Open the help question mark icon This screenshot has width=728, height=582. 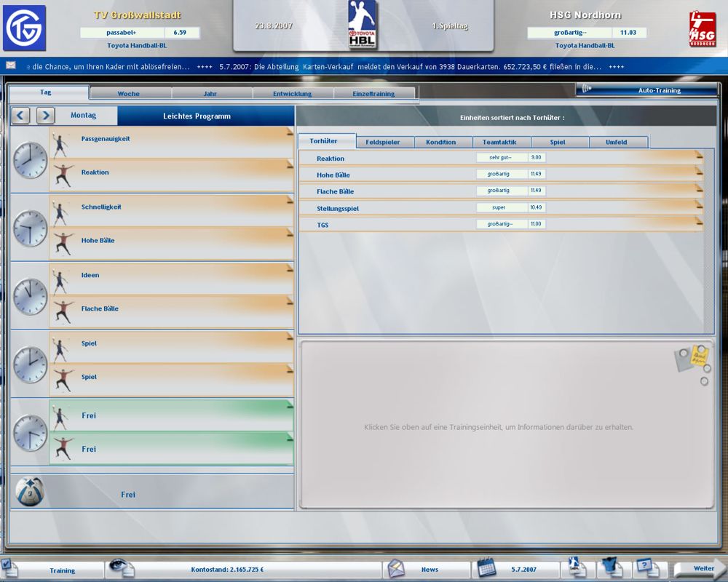tap(646, 567)
